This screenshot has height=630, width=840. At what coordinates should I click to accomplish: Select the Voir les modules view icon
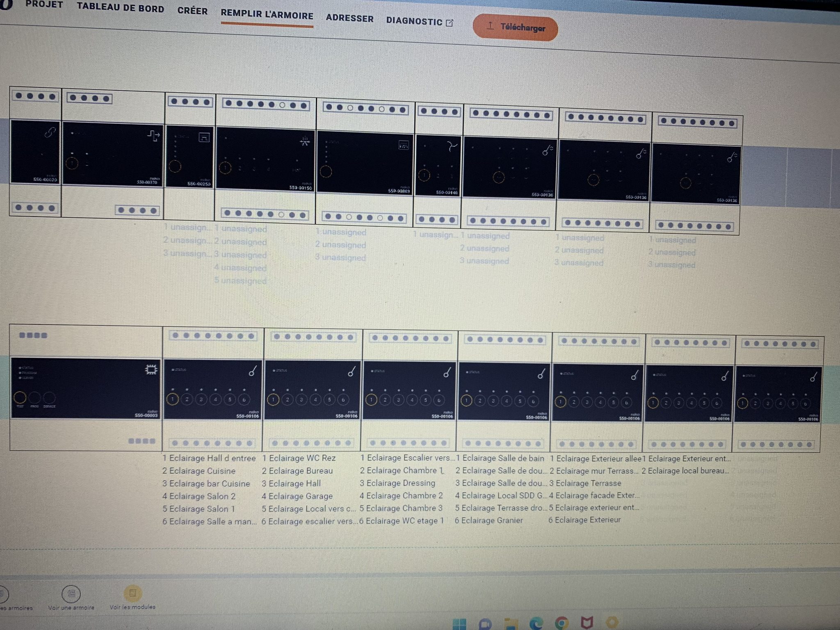pyautogui.click(x=132, y=593)
